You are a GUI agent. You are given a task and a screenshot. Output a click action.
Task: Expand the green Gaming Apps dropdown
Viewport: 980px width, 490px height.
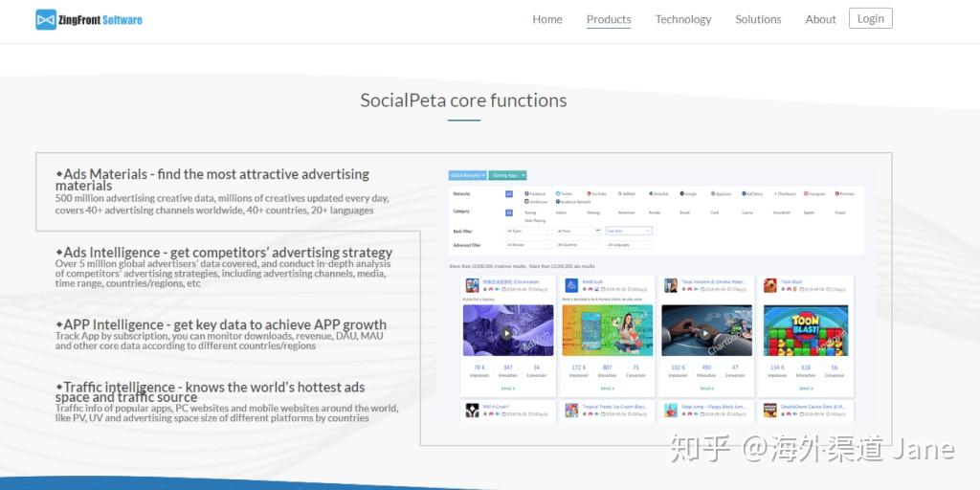pos(507,176)
